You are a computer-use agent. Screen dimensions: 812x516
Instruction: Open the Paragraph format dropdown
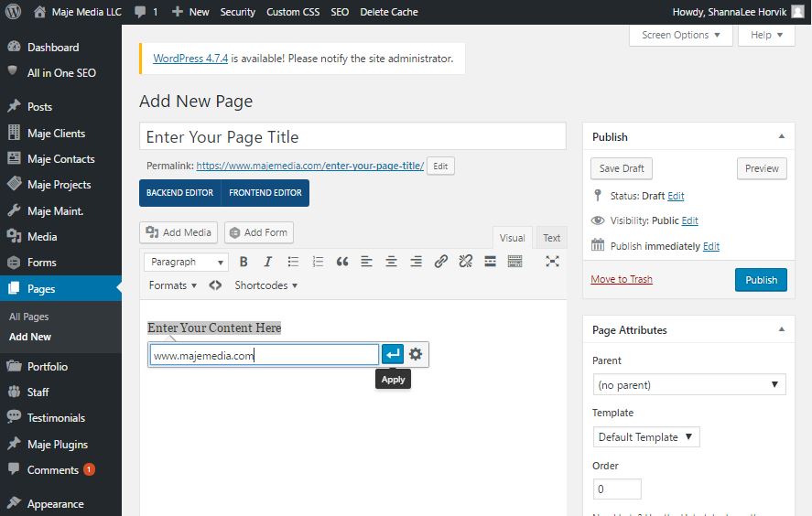pos(186,262)
